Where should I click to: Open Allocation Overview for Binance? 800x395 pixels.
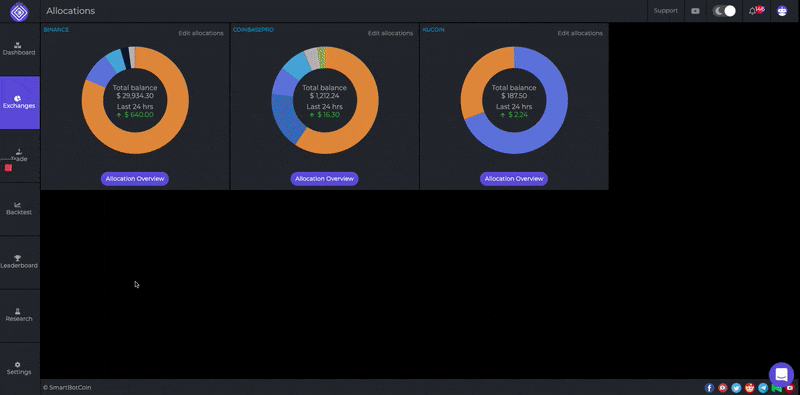pyautogui.click(x=135, y=179)
